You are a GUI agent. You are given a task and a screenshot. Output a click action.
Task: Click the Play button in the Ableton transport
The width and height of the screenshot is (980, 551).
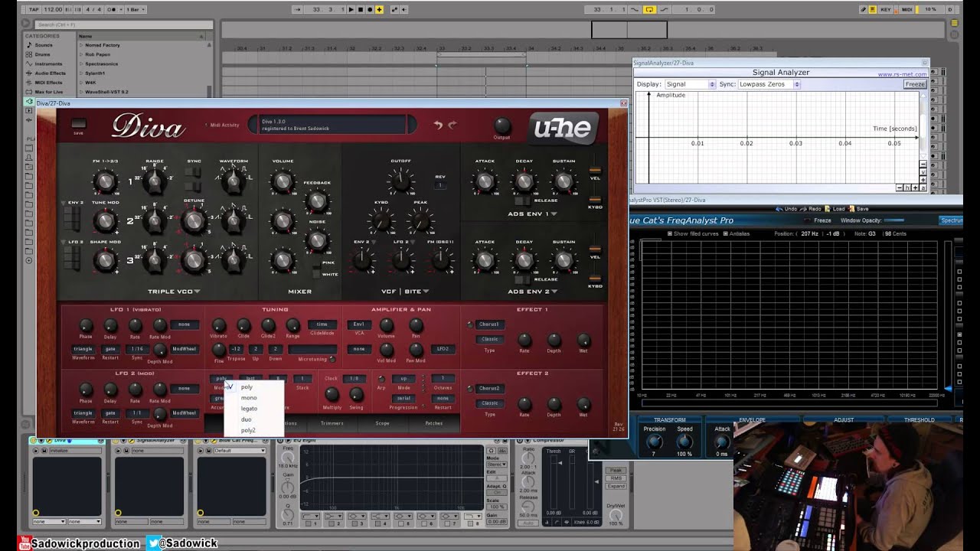pyautogui.click(x=351, y=9)
